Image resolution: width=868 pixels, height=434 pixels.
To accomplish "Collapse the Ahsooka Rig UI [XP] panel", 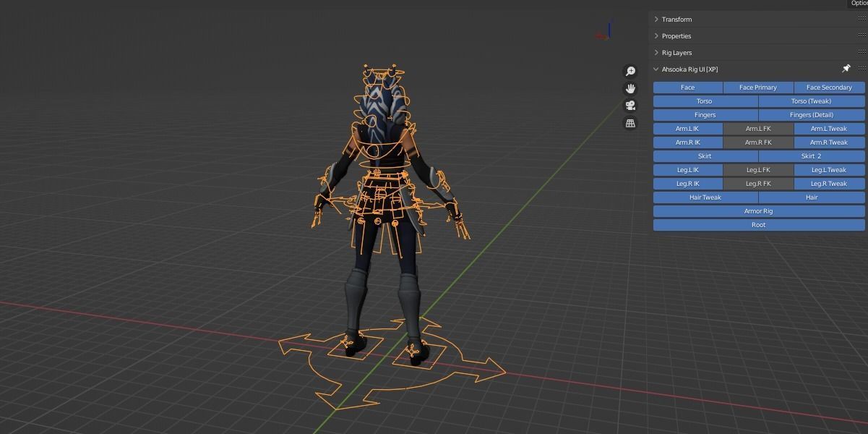I will pos(656,69).
